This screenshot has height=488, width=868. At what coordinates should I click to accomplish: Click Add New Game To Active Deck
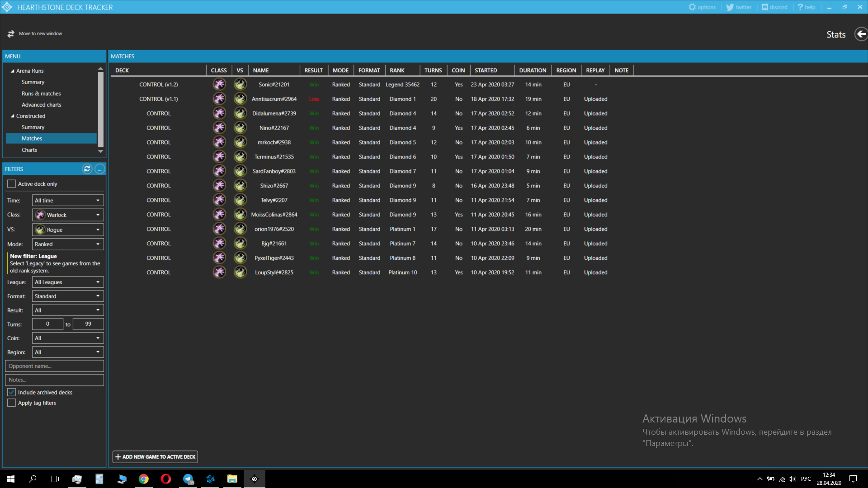155,457
